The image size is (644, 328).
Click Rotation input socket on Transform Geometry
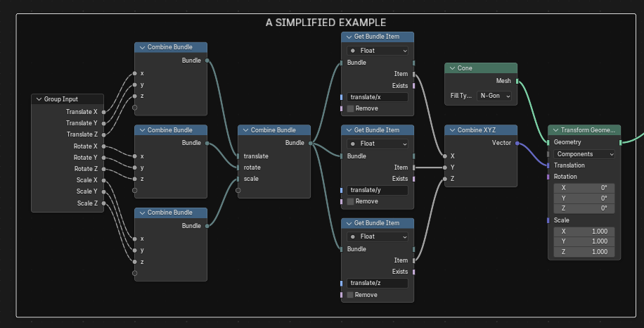[548, 177]
